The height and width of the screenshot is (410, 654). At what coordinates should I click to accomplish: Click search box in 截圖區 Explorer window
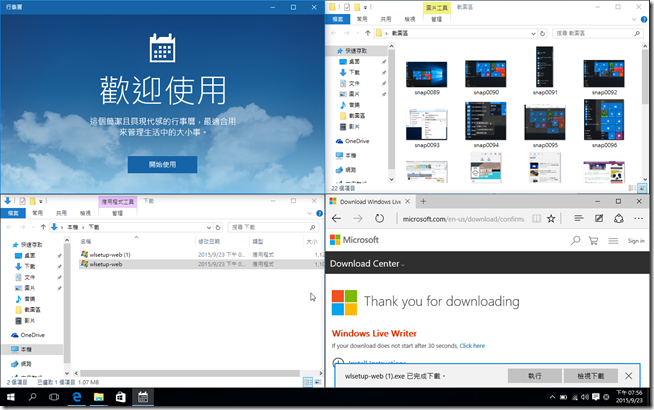[x=597, y=33]
